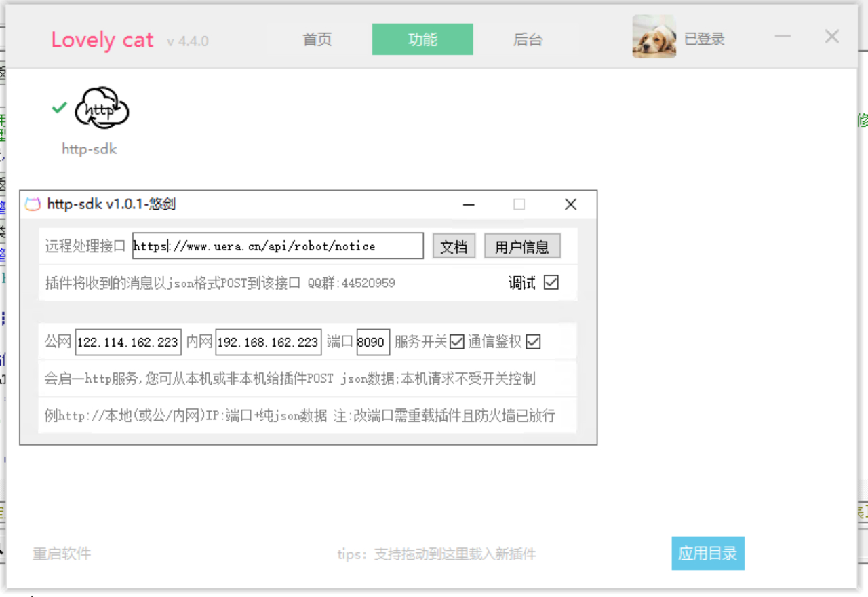Viewport: 868px width, 597px height.
Task: Disable the 服务开关 checkbox
Action: pyautogui.click(x=457, y=342)
